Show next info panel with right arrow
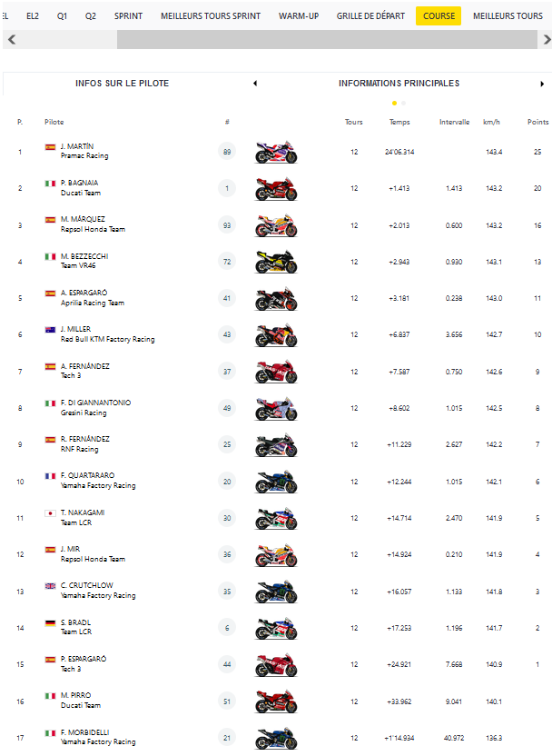Screen dimensions: 552x756 pos(542,84)
